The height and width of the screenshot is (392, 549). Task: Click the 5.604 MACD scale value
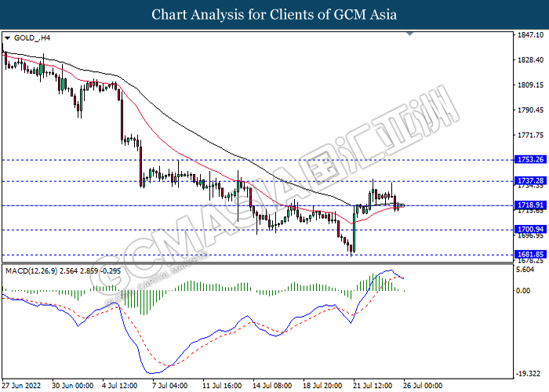click(525, 270)
